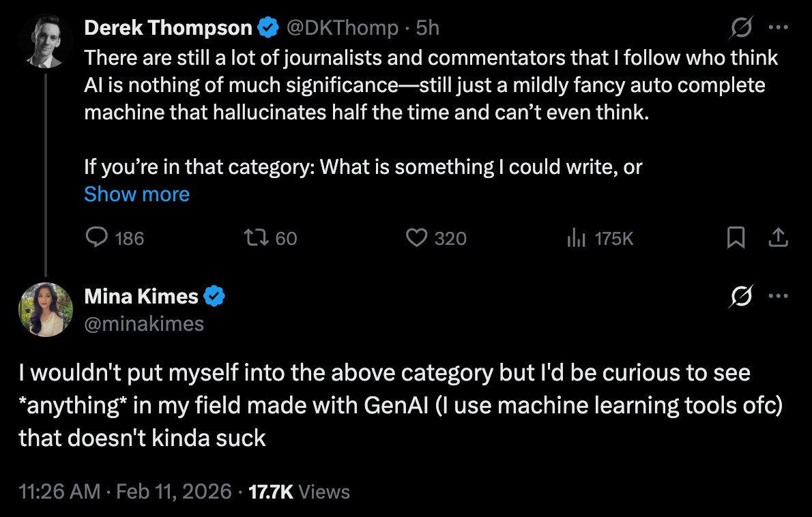The image size is (812, 517).
Task: Click the @DKThomp handle
Action: click(x=341, y=28)
